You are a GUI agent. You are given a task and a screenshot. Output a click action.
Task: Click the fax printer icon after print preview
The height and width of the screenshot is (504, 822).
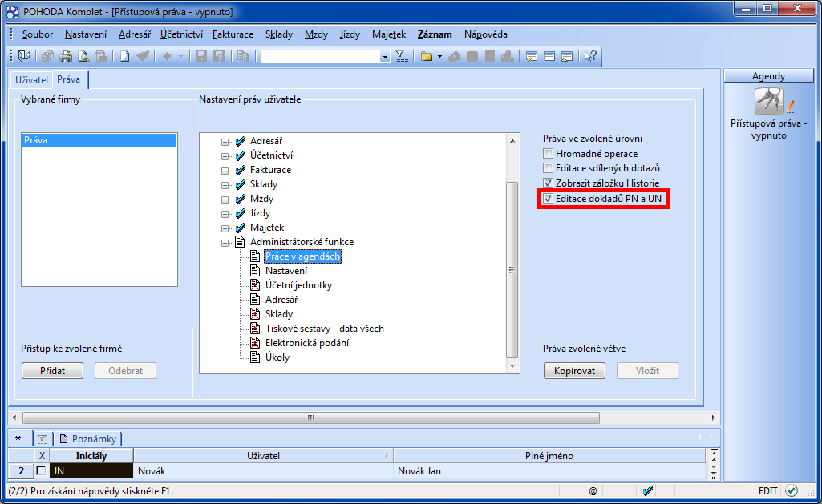pos(101,56)
